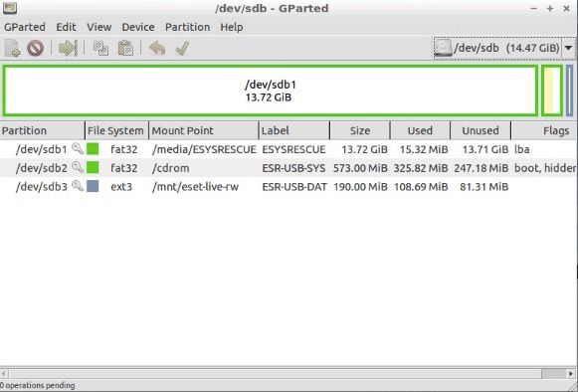Click the Paste partition toolbar icon
This screenshot has width=578, height=392.
pos(125,49)
